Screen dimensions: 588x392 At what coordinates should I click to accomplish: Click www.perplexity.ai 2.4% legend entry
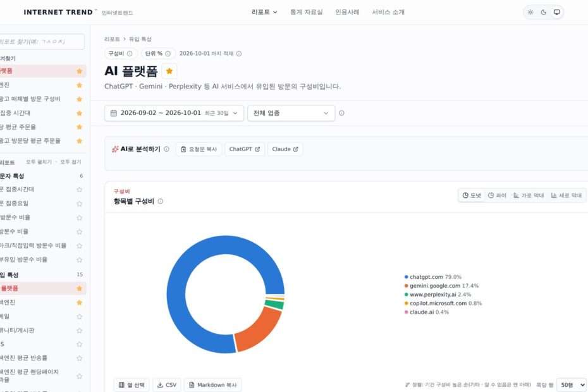point(438,295)
